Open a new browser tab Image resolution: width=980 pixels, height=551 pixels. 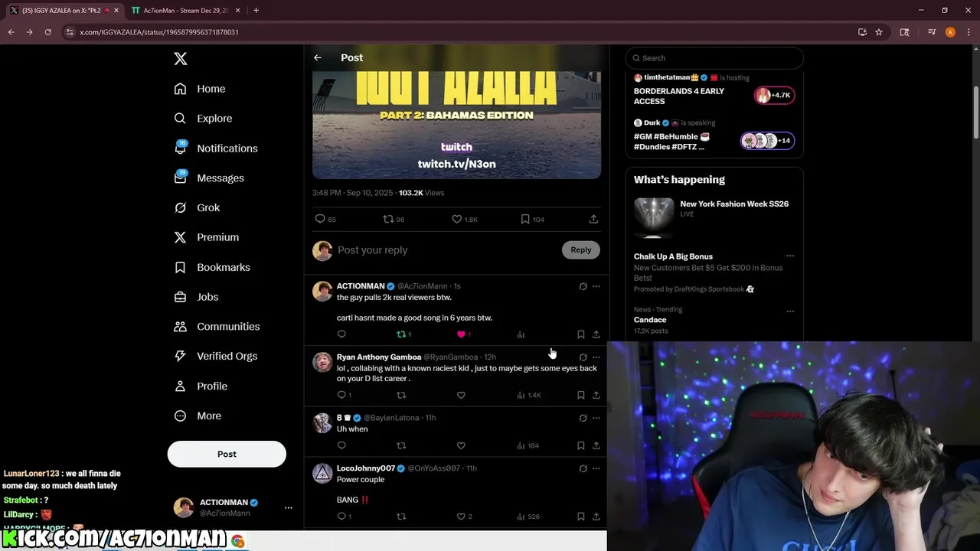256,11
